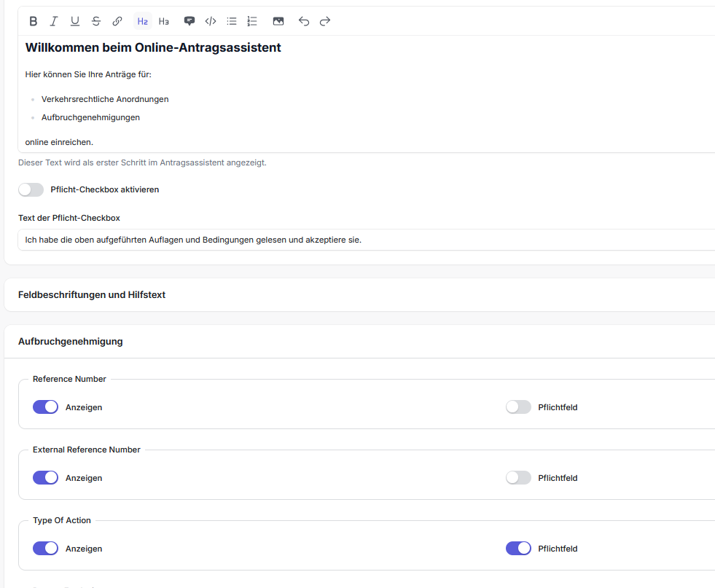Toggle bold formatting in the editor toolbar
The height and width of the screenshot is (588, 715).
pyautogui.click(x=33, y=21)
